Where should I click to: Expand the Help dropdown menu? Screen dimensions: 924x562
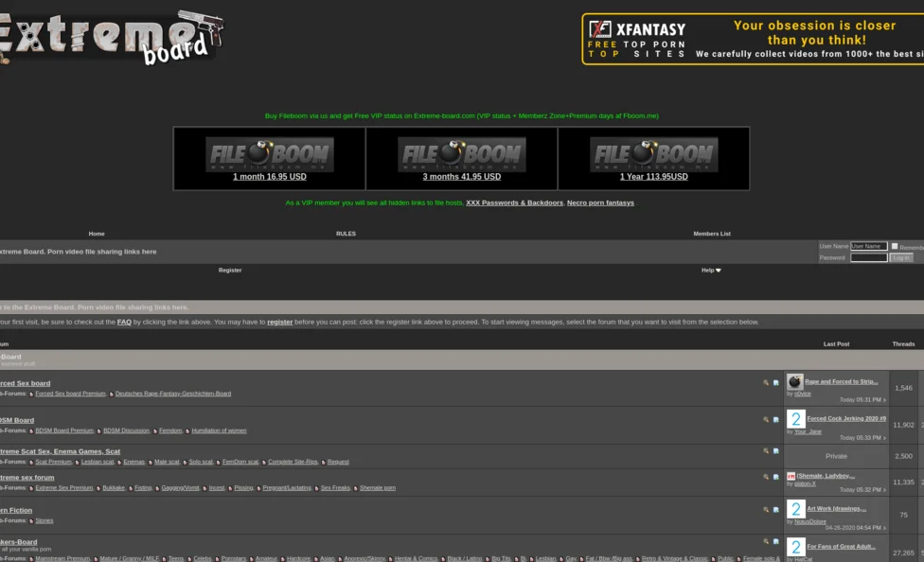711,271
